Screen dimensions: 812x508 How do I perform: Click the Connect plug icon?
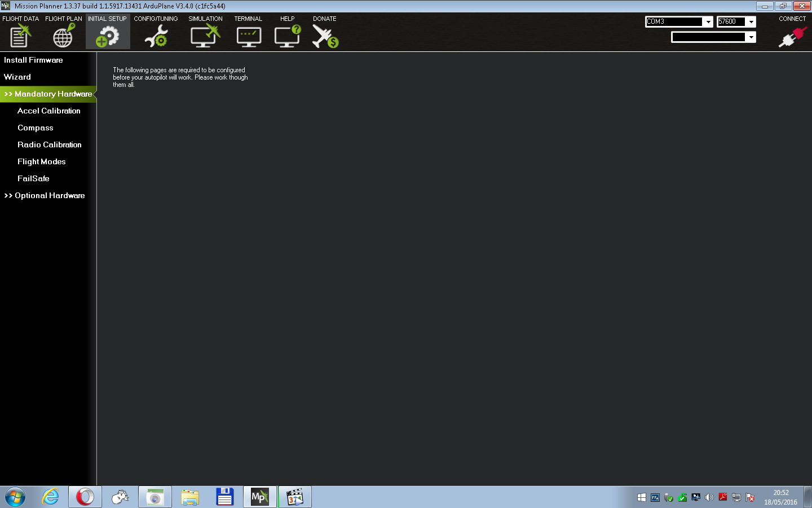pyautogui.click(x=792, y=36)
